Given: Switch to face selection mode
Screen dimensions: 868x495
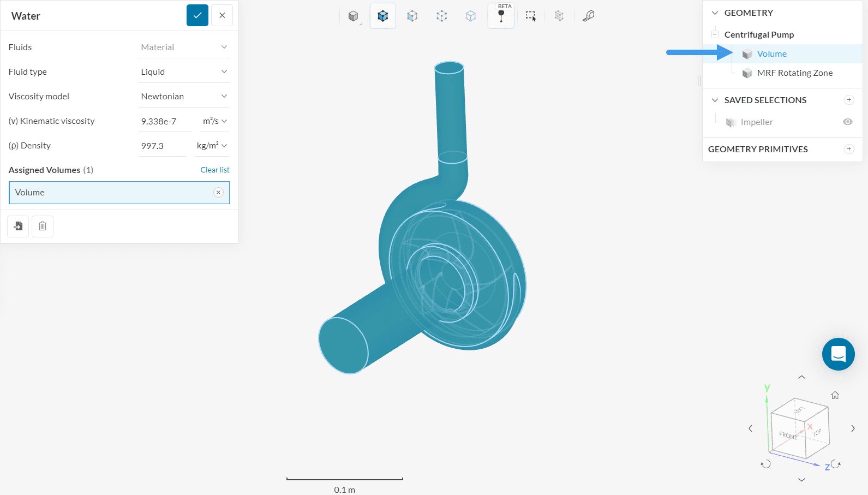Looking at the screenshot, I should pyautogui.click(x=412, y=16).
